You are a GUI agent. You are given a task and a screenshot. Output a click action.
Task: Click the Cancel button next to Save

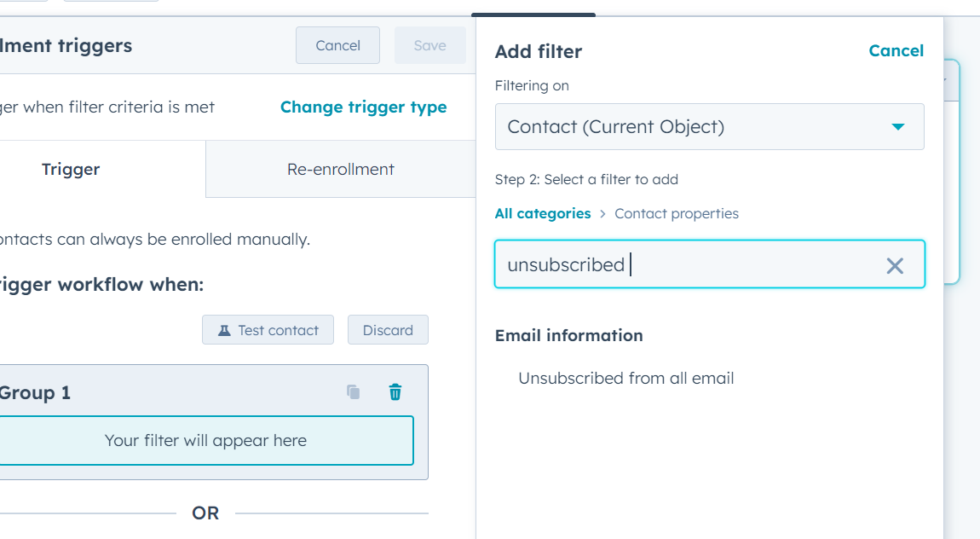(x=337, y=45)
